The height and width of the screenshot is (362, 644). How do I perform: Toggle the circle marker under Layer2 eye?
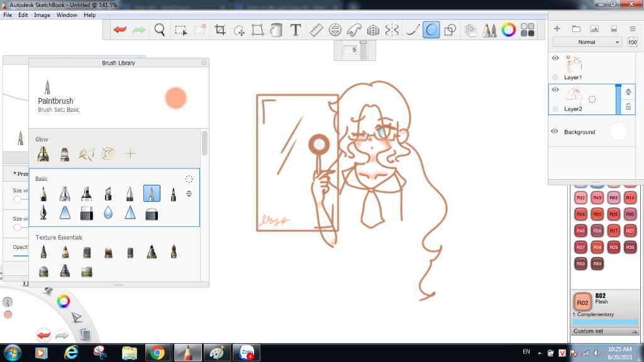(555, 109)
